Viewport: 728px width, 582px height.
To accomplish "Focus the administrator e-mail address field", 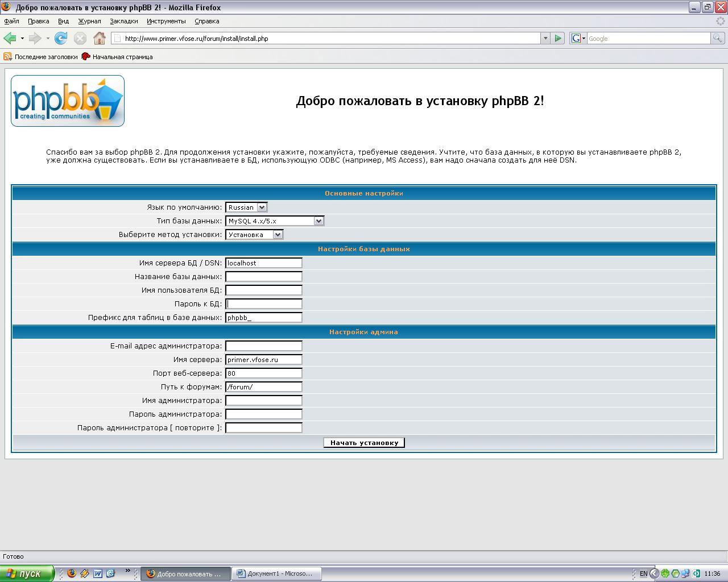I will (x=263, y=346).
